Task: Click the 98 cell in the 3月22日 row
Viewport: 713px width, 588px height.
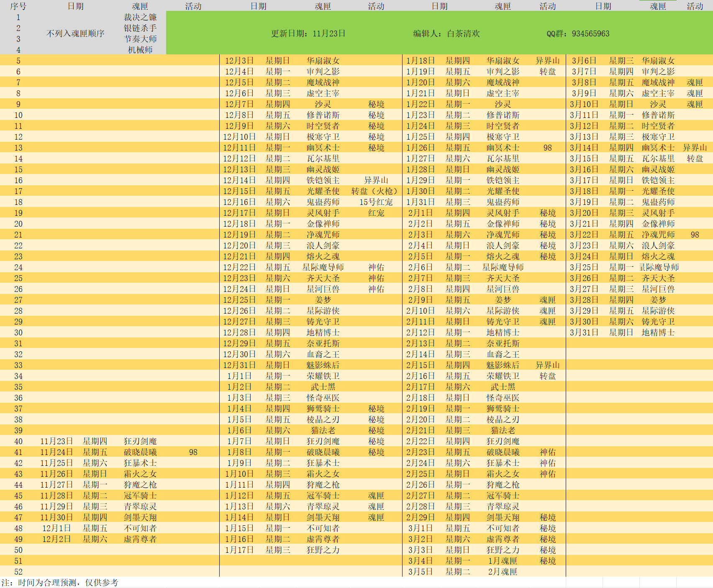Action: click(x=695, y=235)
